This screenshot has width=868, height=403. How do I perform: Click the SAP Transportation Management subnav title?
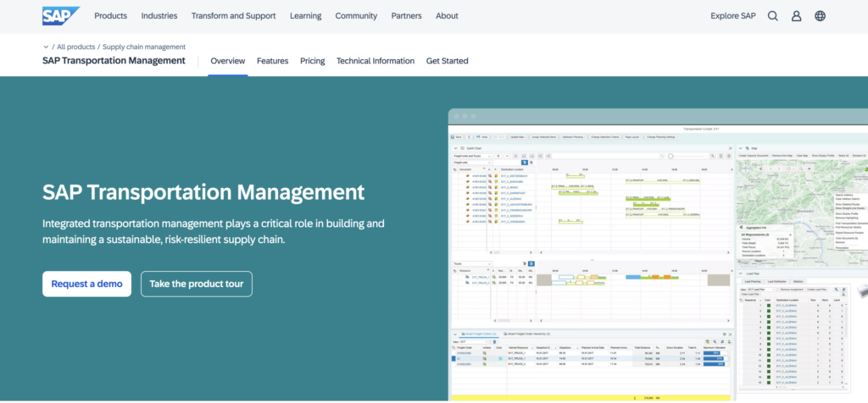pyautogui.click(x=114, y=61)
